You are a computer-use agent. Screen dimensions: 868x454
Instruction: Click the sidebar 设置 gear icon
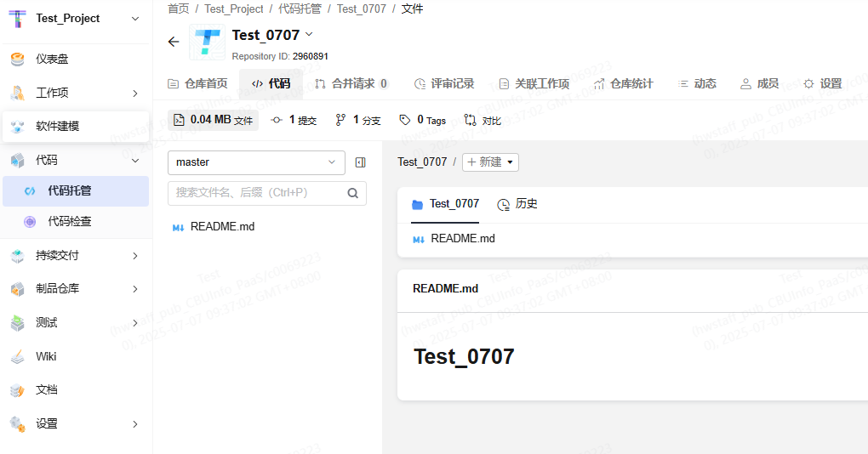tap(18, 424)
